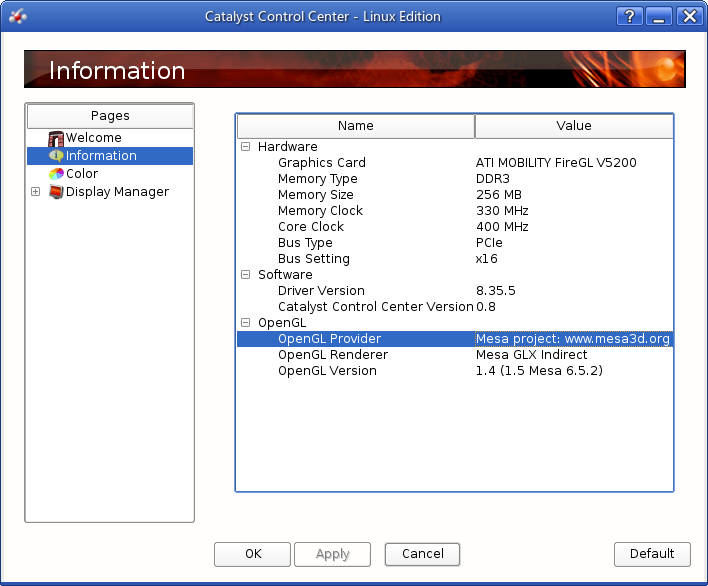Viewport: 708px width, 586px height.
Task: Select the Information page entry
Action: [110, 156]
